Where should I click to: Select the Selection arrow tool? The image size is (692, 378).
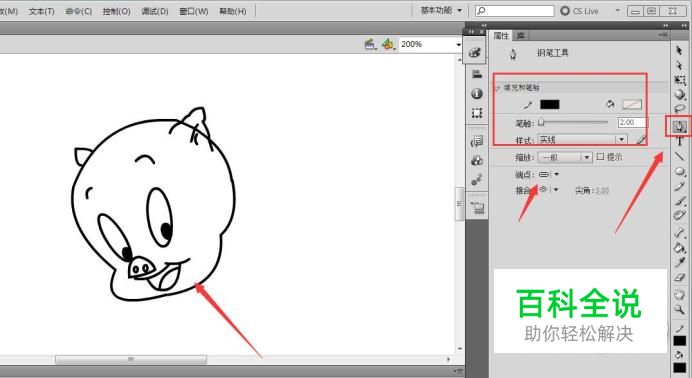[x=679, y=50]
